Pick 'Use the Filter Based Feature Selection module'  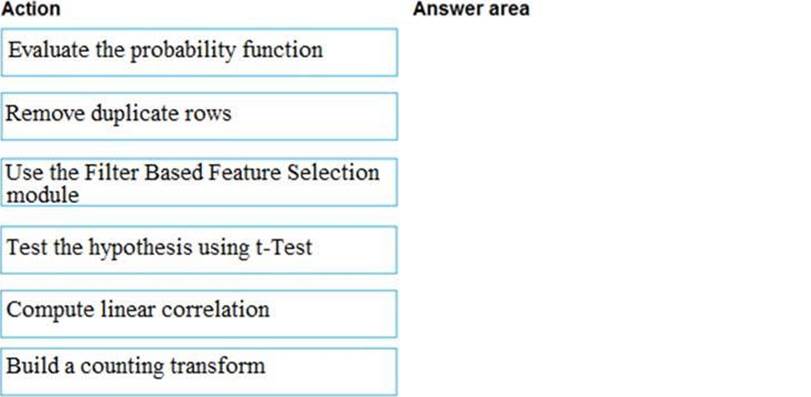click(x=199, y=182)
